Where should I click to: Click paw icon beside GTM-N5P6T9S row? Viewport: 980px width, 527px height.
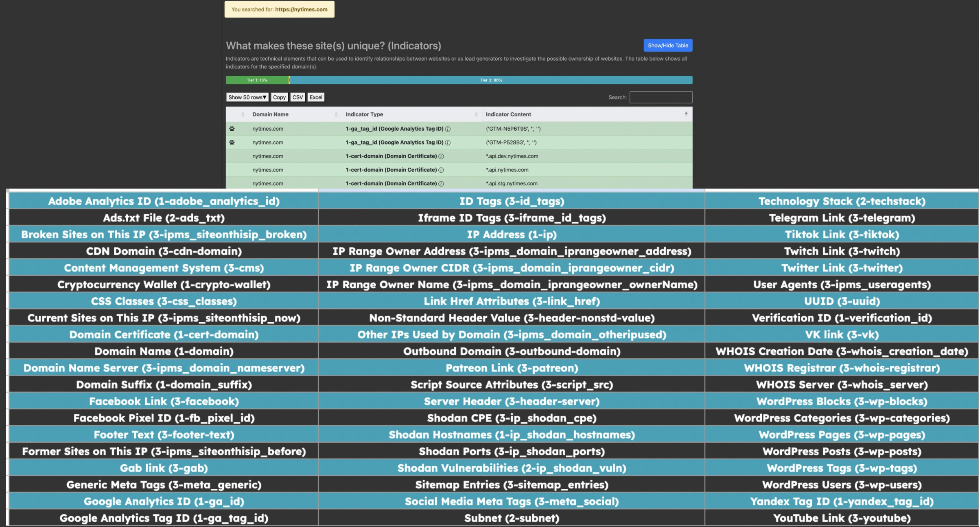(232, 129)
